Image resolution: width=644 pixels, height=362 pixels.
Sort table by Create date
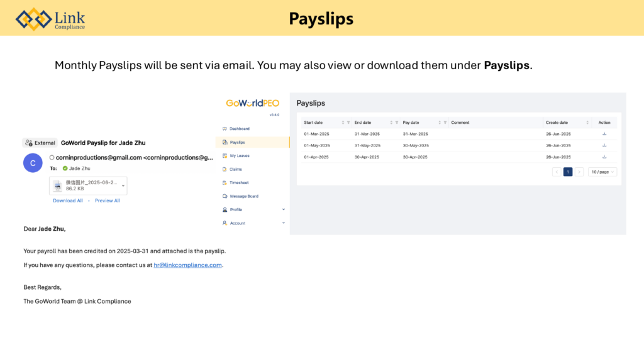click(x=587, y=123)
